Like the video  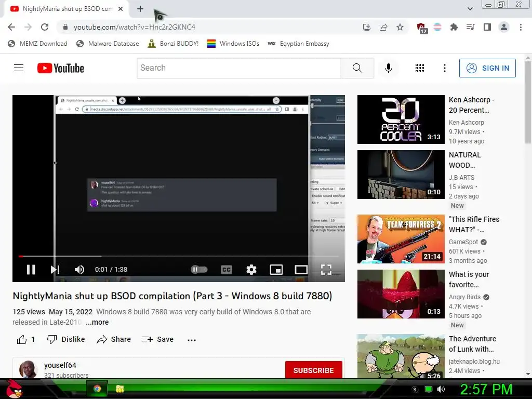(26, 339)
